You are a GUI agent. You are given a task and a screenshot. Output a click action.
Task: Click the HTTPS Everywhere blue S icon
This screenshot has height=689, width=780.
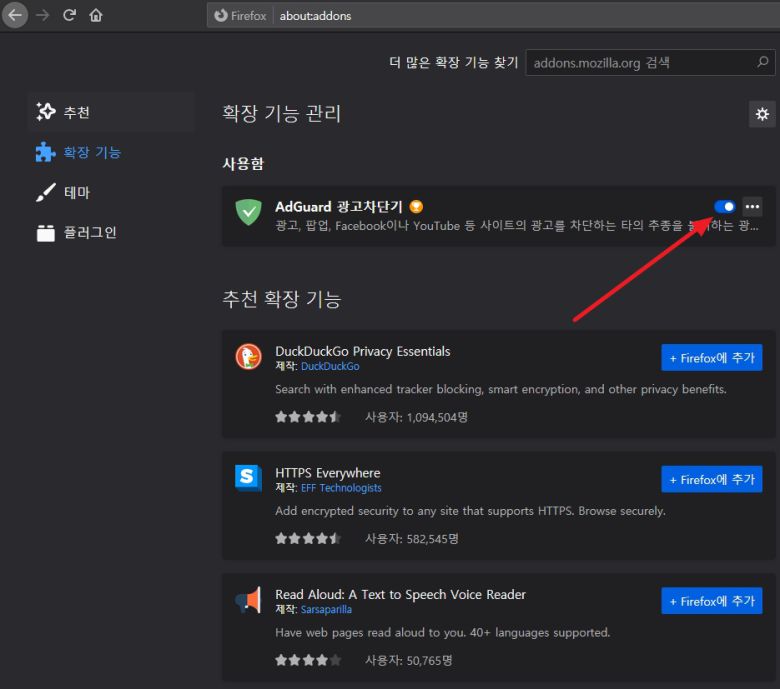248,479
